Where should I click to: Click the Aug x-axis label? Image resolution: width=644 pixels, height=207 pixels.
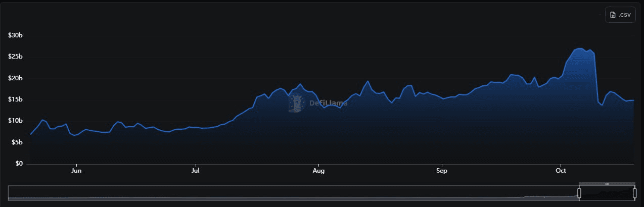pos(318,171)
